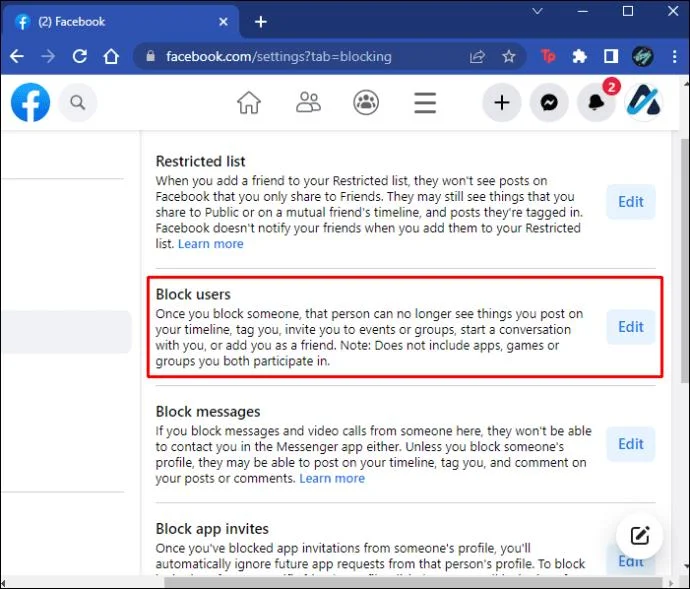
Task: Open Facebook search magnifier
Action: 77,103
